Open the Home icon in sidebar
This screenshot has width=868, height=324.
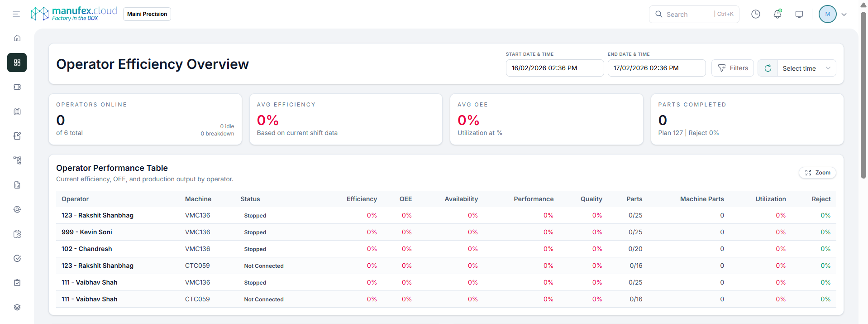(x=17, y=38)
